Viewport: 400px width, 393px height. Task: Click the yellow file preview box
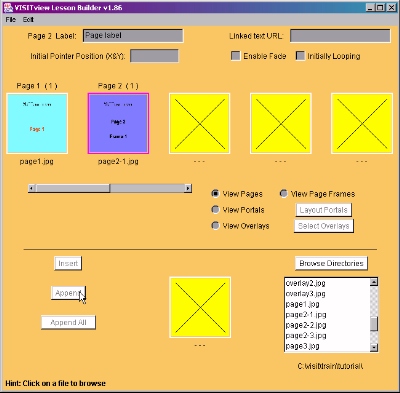(x=200, y=307)
